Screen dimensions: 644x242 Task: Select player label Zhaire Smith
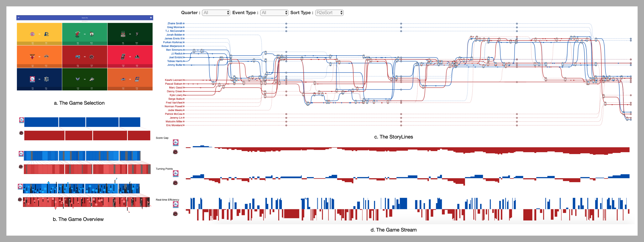click(x=175, y=24)
